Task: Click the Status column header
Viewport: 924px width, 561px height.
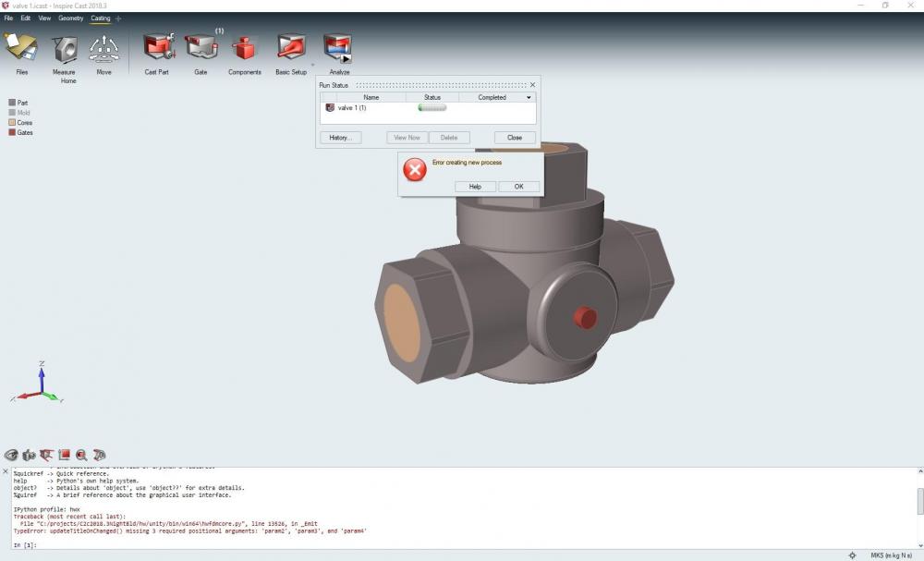Action: [x=432, y=97]
